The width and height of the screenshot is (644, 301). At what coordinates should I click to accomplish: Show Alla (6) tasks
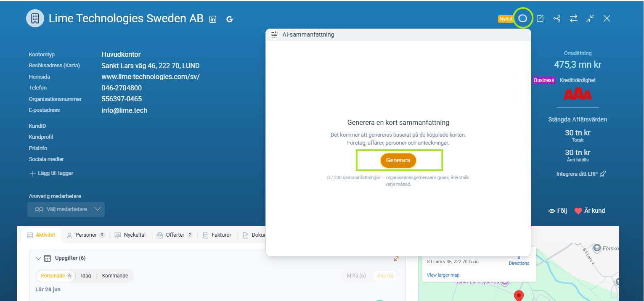coord(385,276)
